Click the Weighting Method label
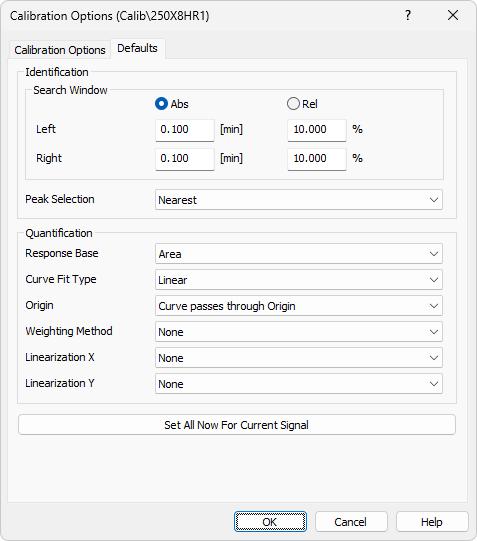This screenshot has width=477, height=541. (x=69, y=331)
